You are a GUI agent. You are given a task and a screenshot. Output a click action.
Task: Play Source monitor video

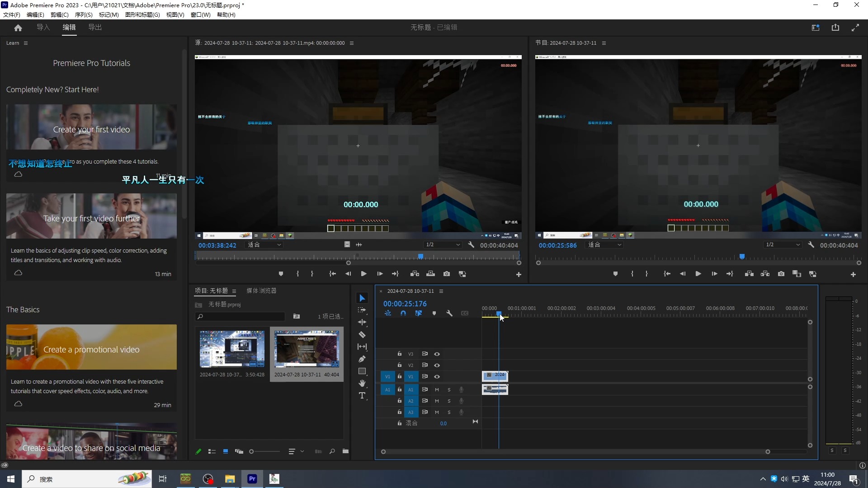363,274
